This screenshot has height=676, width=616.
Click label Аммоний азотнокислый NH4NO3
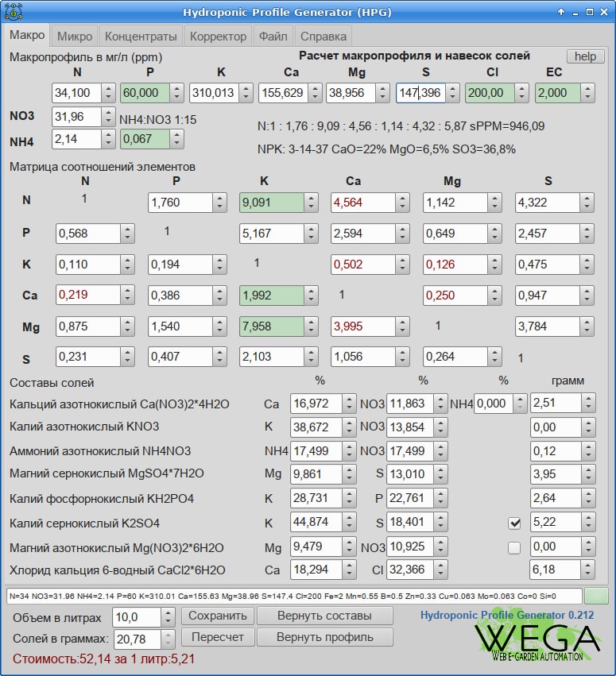pyautogui.click(x=100, y=451)
